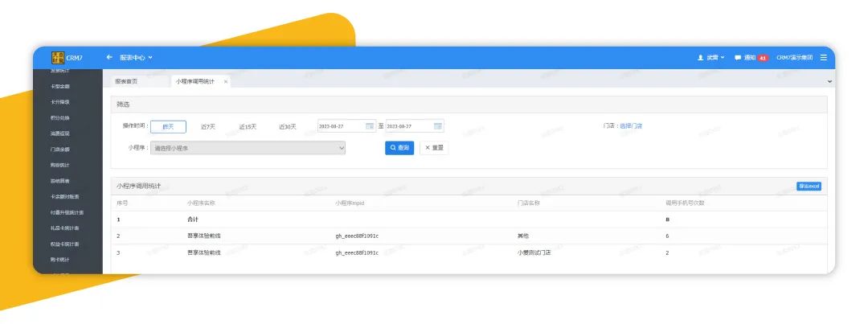This screenshot has width=868, height=324.
Task: Close the 小程序调用统计 tab
Action: coord(225,82)
